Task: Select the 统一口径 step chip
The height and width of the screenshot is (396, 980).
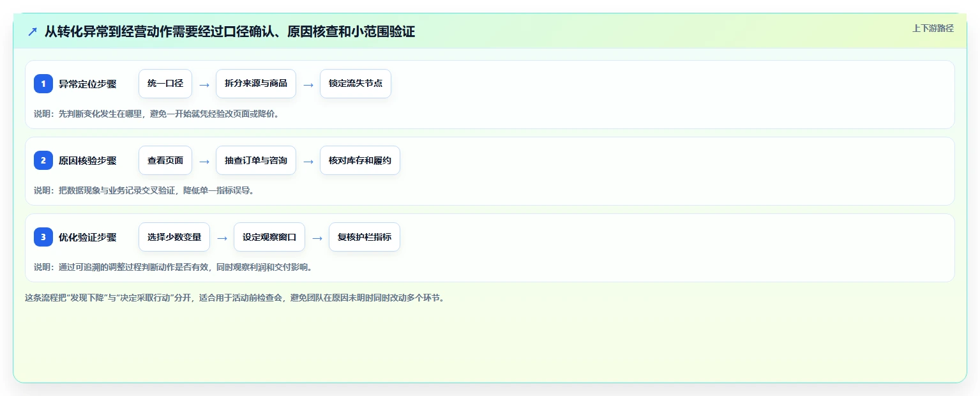Action: (165, 84)
